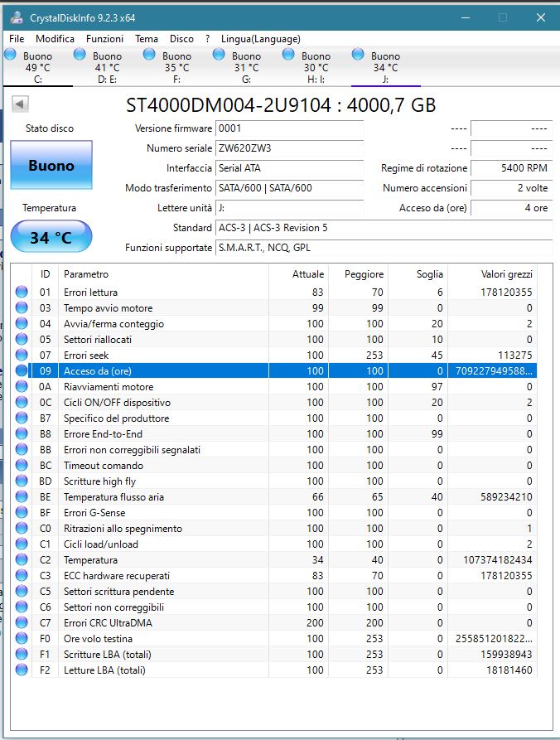Select the 'Settori riallocati' parameter text
560x740 pixels.
[98, 339]
